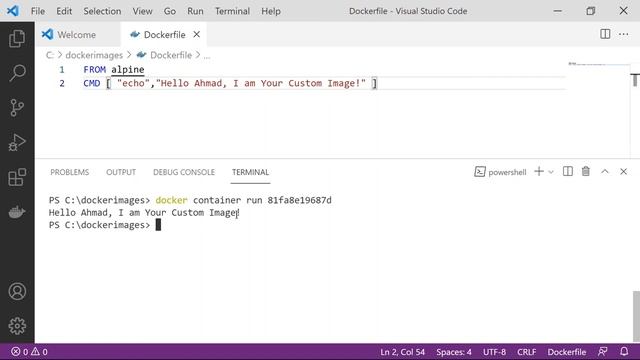Go to line via Ln 2, Col 54
The height and width of the screenshot is (360, 640).
(x=402, y=351)
